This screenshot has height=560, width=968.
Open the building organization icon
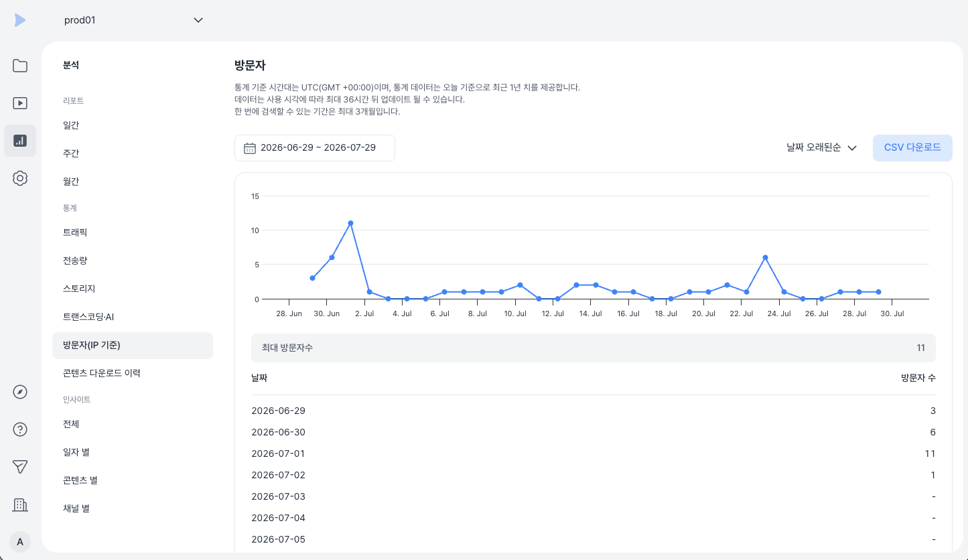tap(20, 505)
